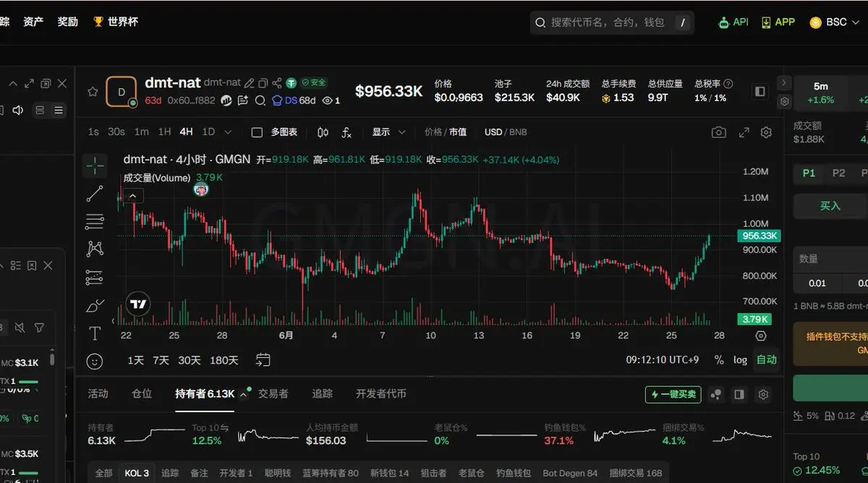Switch chart to 价格 price mode
Screen dimensions: 868x483
(x=433, y=132)
